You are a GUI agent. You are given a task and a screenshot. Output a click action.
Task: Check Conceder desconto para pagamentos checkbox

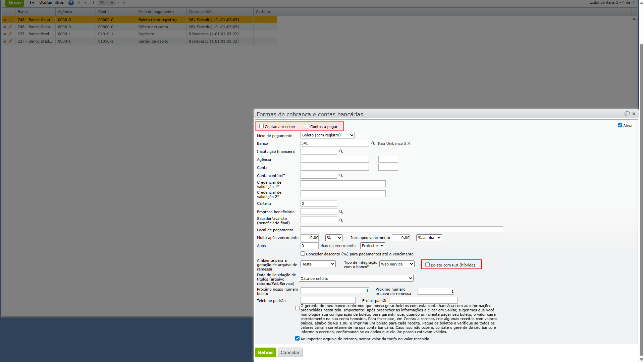pos(303,254)
